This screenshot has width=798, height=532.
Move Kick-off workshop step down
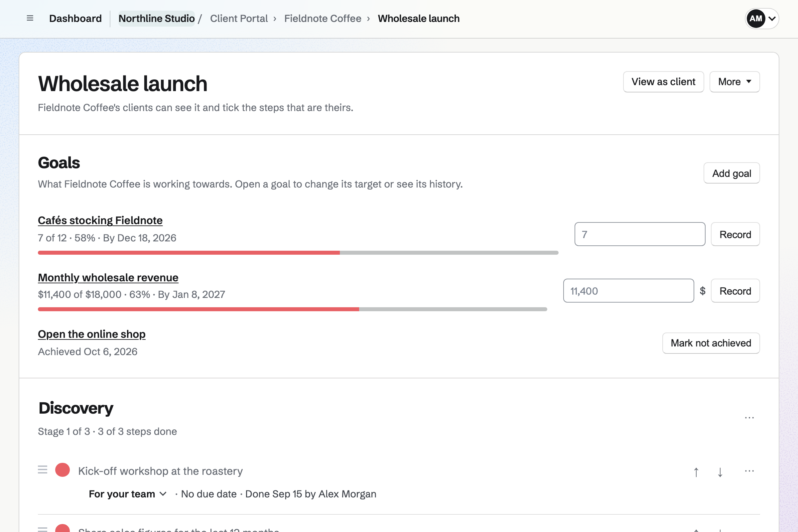point(720,471)
